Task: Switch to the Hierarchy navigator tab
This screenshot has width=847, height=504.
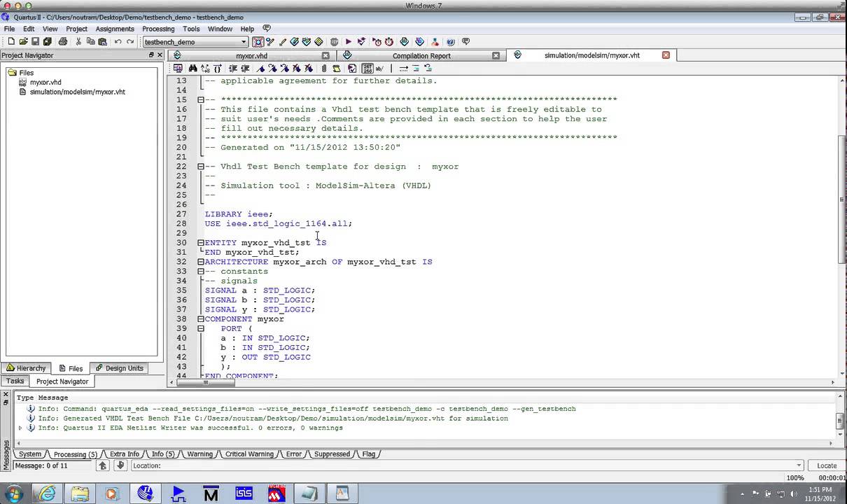Action: [27, 368]
